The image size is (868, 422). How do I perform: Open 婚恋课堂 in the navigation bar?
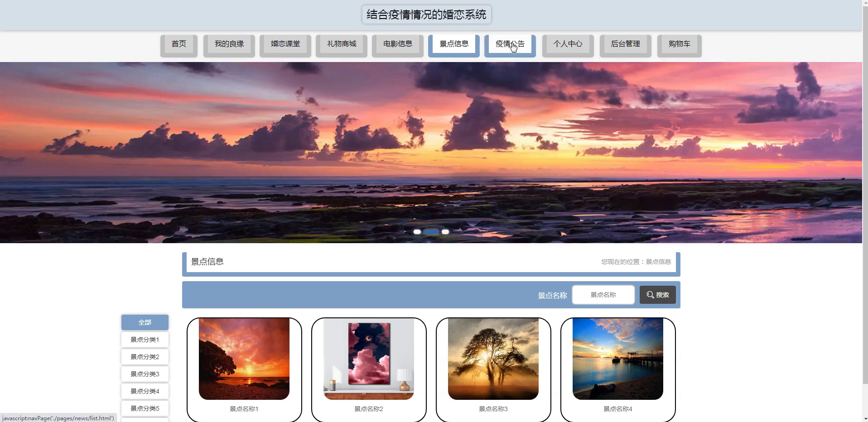[285, 46]
